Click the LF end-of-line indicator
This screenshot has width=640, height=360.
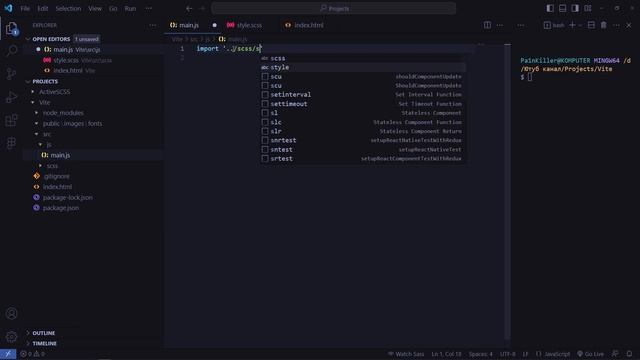[525, 354]
